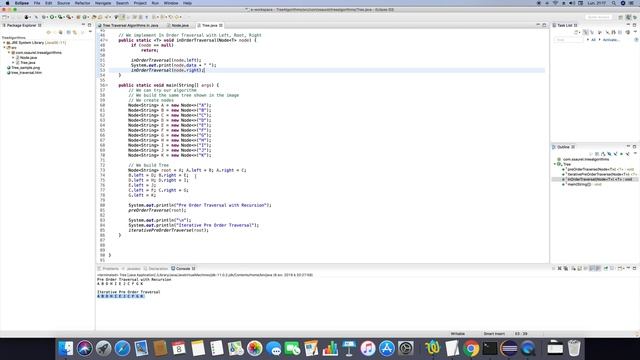Click All filter in Task List
The width and height of the screenshot is (640, 360).
(x=593, y=40)
